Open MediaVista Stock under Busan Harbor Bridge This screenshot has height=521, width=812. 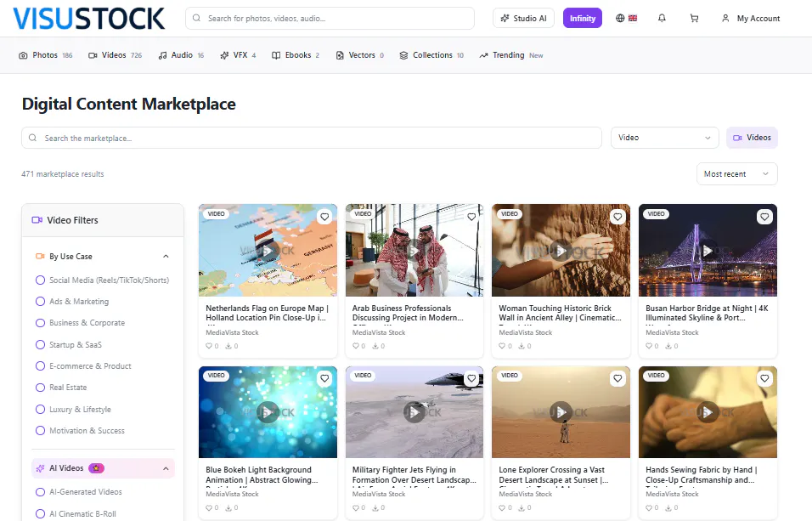click(672, 332)
